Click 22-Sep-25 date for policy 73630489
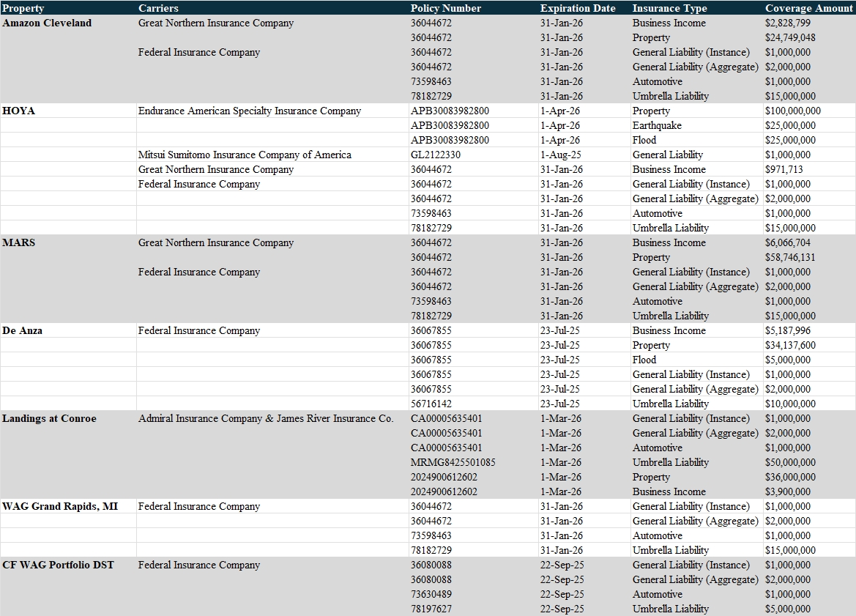The height and width of the screenshot is (616, 856). (x=562, y=594)
